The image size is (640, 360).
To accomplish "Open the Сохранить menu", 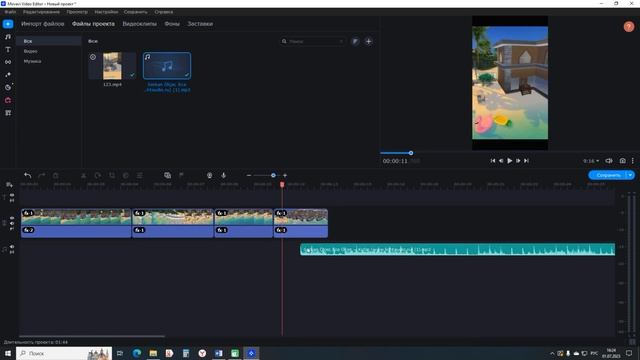I will [136, 12].
